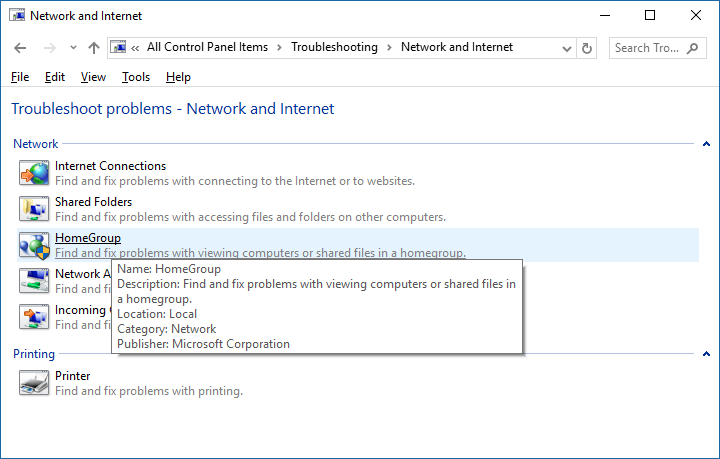720x459 pixels.
Task: Launch the Shared Folders troubleshooter link
Action: click(x=94, y=202)
